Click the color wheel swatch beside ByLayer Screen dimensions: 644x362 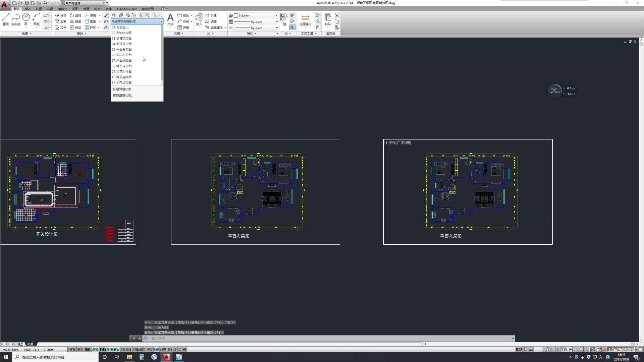tap(230, 15)
